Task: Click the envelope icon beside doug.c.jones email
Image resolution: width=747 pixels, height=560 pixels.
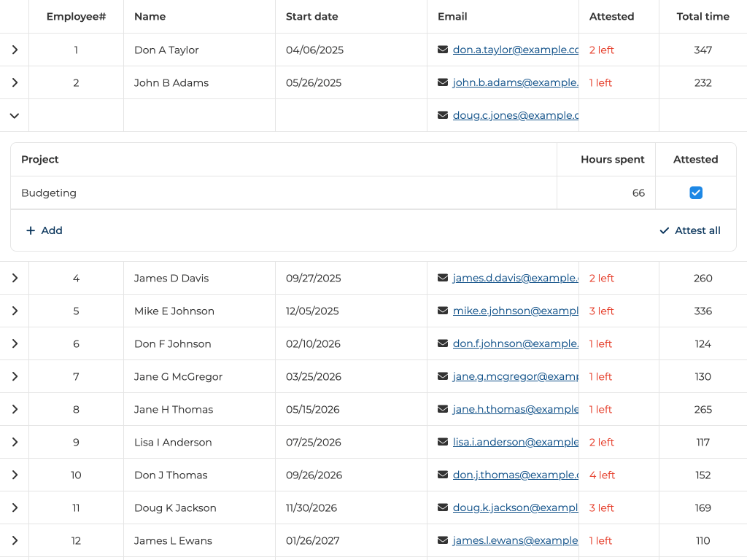Action: pos(443,115)
